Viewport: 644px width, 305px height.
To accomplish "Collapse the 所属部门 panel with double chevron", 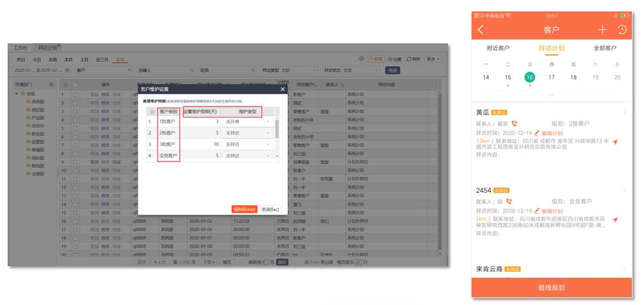I will pos(52,84).
